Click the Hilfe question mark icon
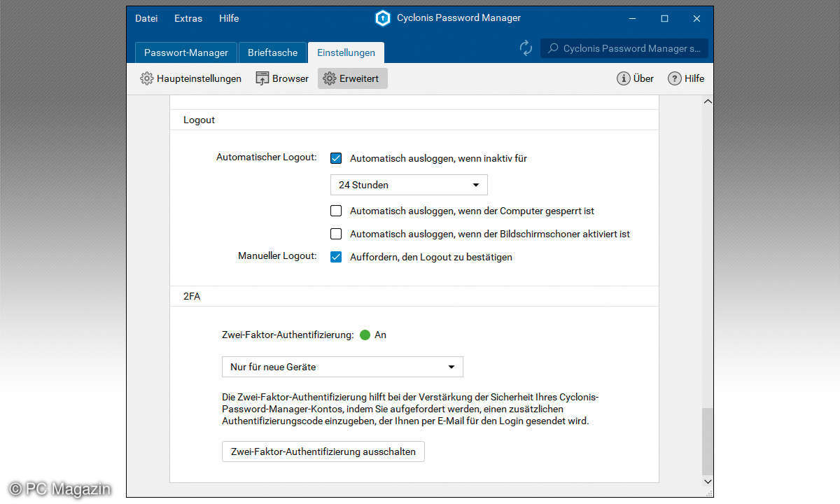840x504 pixels. click(674, 78)
